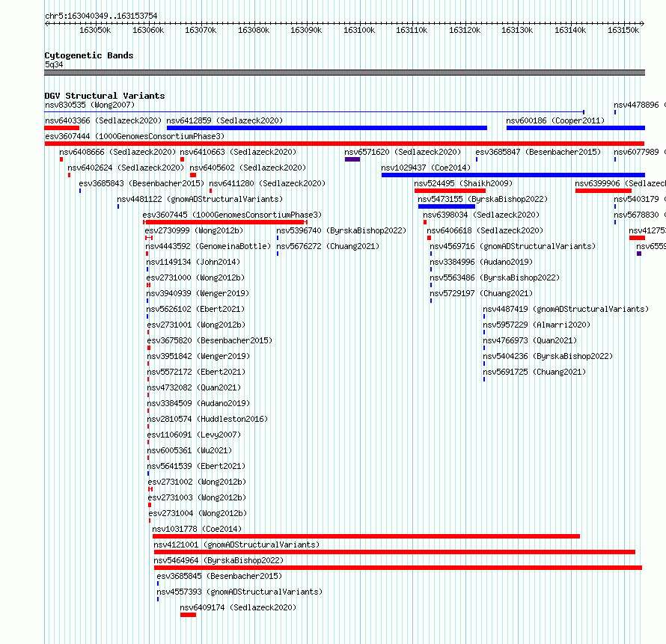This screenshot has width=666, height=644.
Task: Open nsv6408666 (Sedlazeck2020) label
Action: pos(117,152)
